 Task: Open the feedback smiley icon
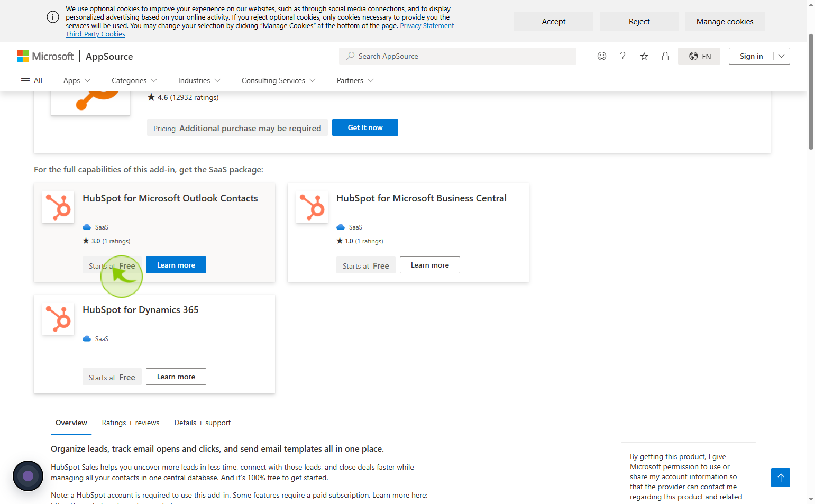601,56
